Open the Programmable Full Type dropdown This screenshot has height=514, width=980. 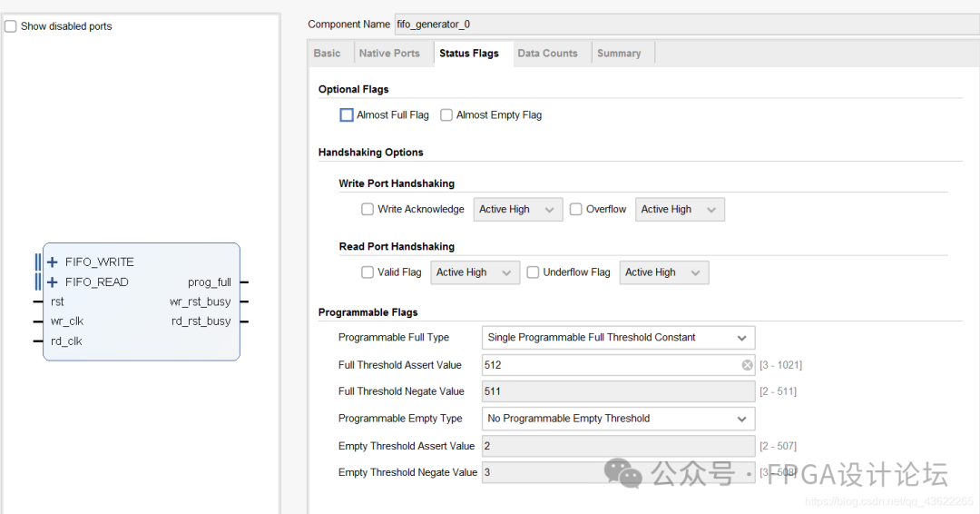point(618,338)
